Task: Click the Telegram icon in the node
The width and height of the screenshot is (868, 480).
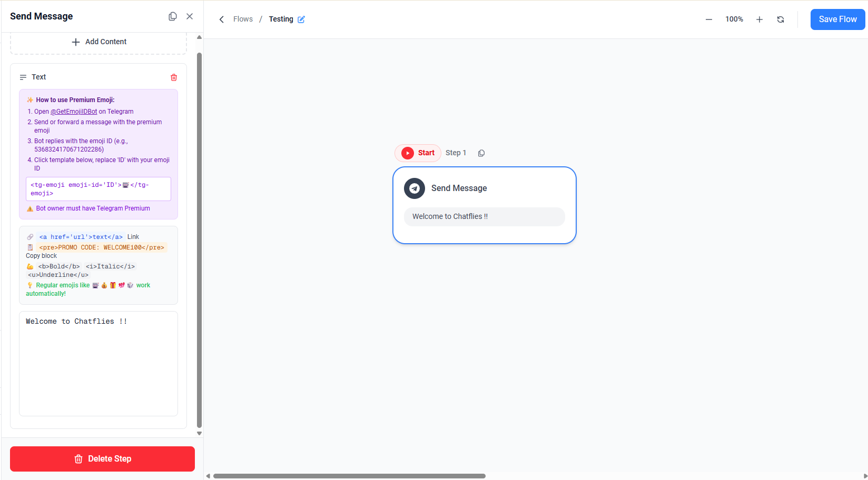Action: [415, 188]
